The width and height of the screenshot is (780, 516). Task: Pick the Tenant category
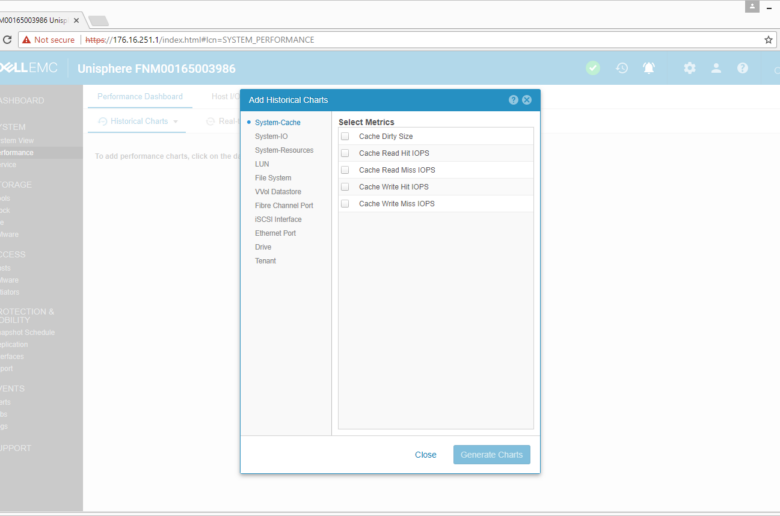click(265, 261)
